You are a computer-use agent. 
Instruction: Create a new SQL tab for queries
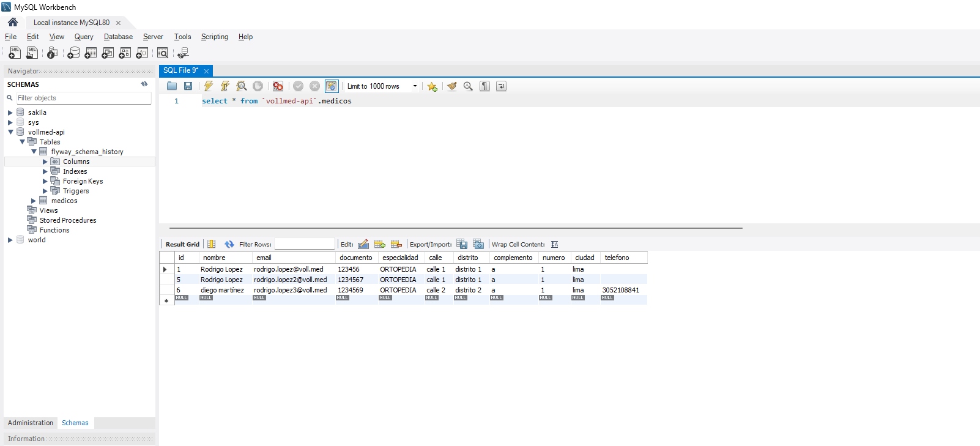point(15,53)
